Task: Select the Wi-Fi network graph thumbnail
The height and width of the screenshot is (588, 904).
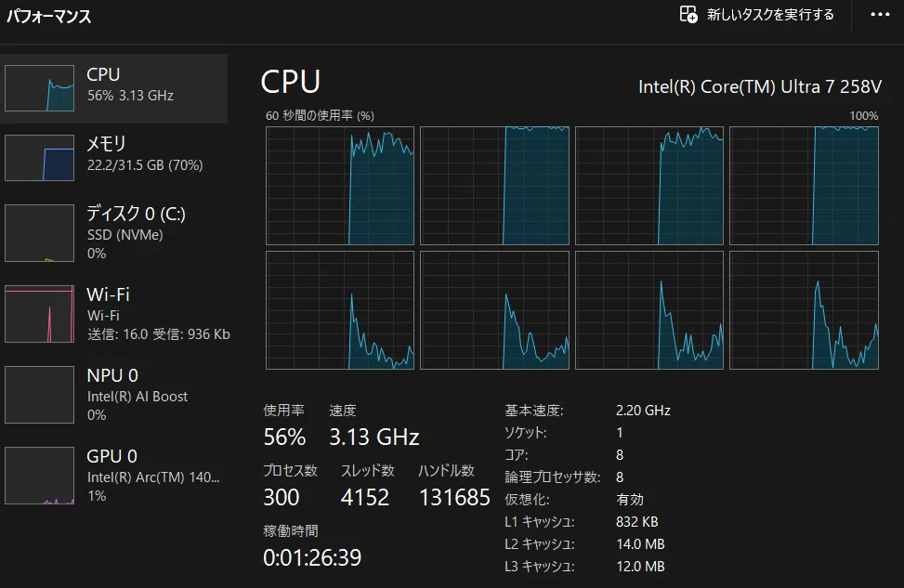Action: 40,314
